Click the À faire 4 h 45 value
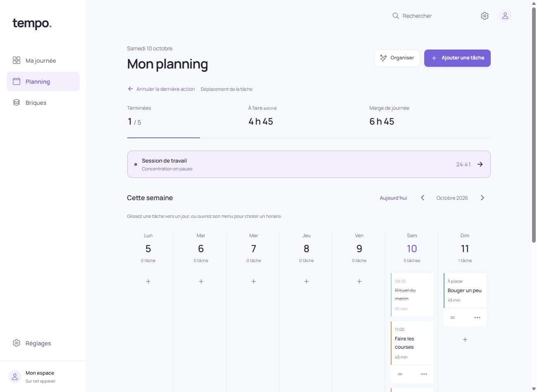Viewport: 537px width, 392px height. (261, 122)
